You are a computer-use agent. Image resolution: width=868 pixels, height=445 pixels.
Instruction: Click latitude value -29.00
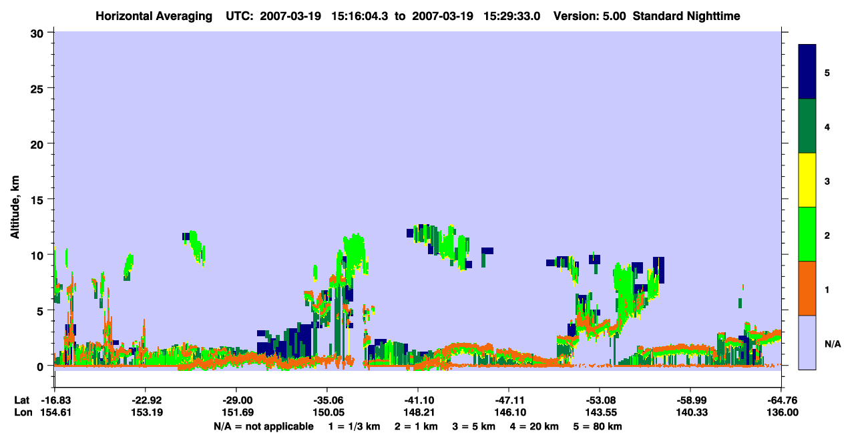[x=236, y=400]
